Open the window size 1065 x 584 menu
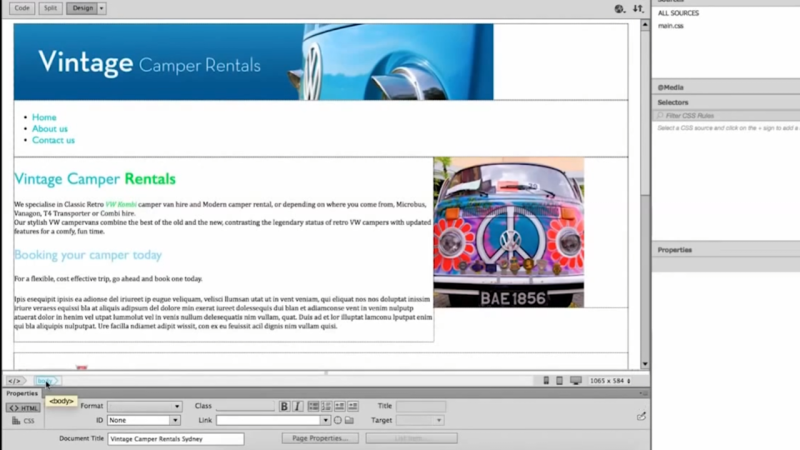The height and width of the screenshot is (450, 800). pyautogui.click(x=610, y=381)
